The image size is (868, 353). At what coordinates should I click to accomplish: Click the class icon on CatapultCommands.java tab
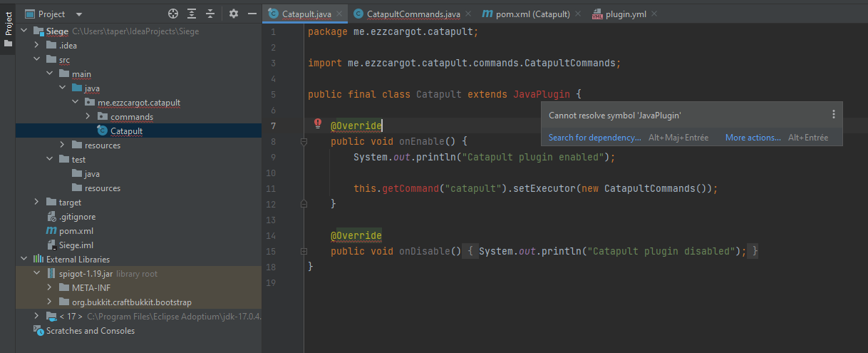coord(358,14)
